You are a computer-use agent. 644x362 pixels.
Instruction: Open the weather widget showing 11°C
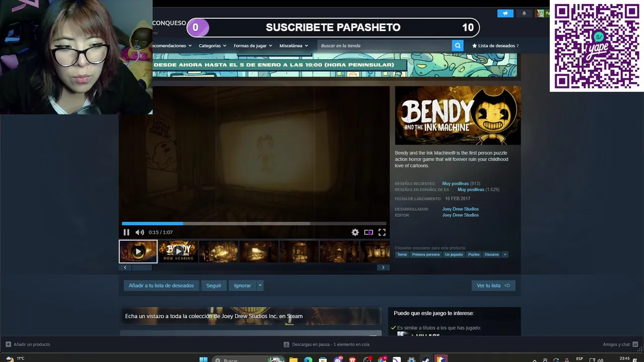pos(15,359)
